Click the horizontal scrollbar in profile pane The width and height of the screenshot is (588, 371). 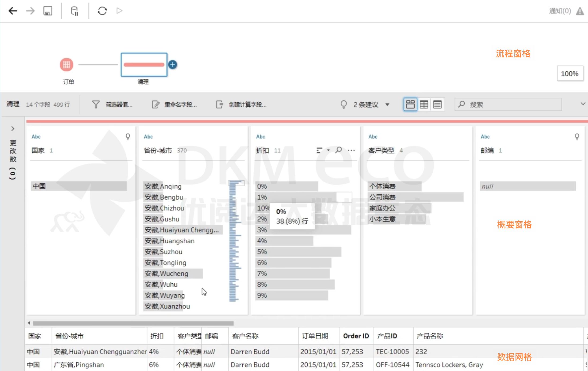tap(133, 323)
